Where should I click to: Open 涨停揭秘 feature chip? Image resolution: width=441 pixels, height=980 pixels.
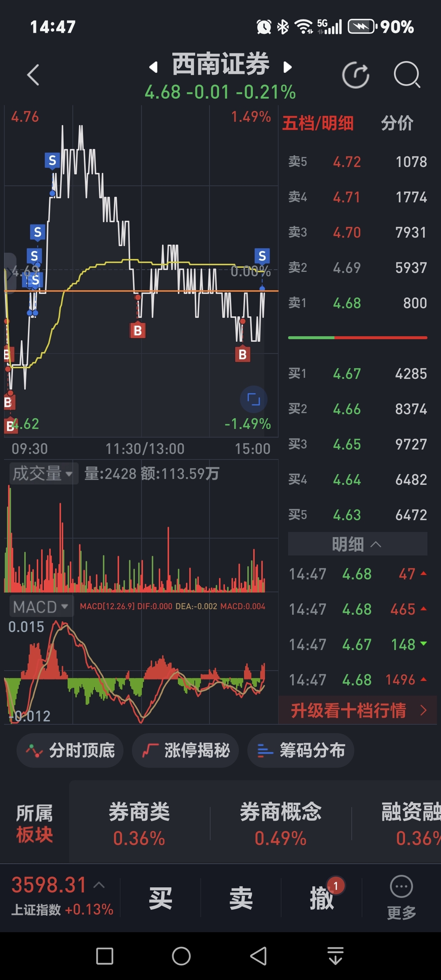coord(185,750)
